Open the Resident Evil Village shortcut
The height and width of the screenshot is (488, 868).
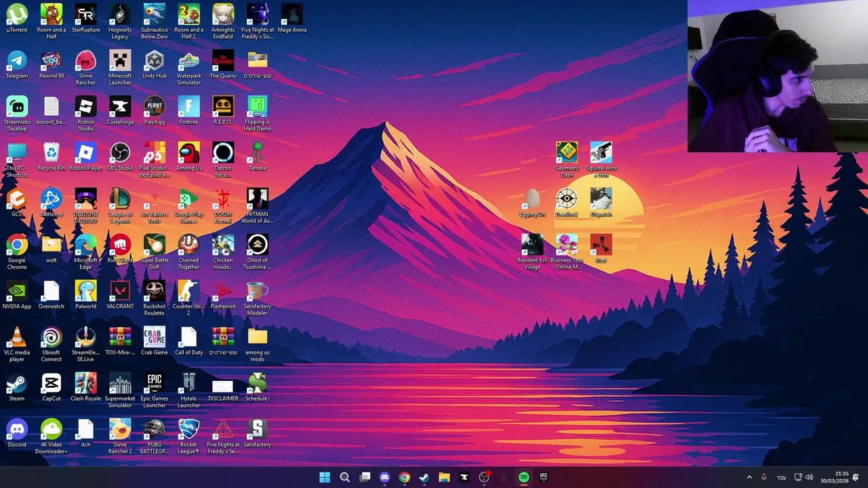[532, 252]
